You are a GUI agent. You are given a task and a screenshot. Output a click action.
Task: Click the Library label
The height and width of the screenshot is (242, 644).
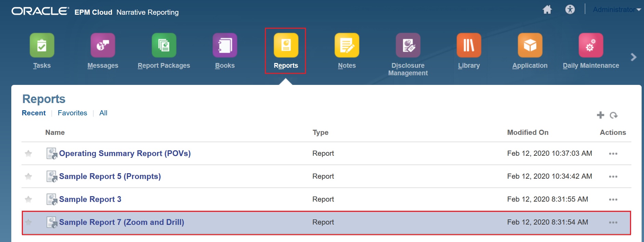[469, 65]
